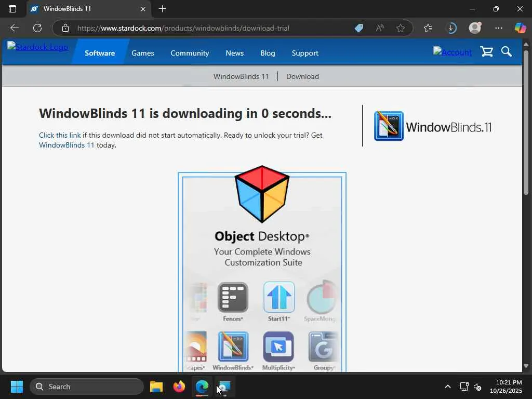The image size is (532, 399).
Task: Go to the Blog section
Action: click(x=268, y=54)
